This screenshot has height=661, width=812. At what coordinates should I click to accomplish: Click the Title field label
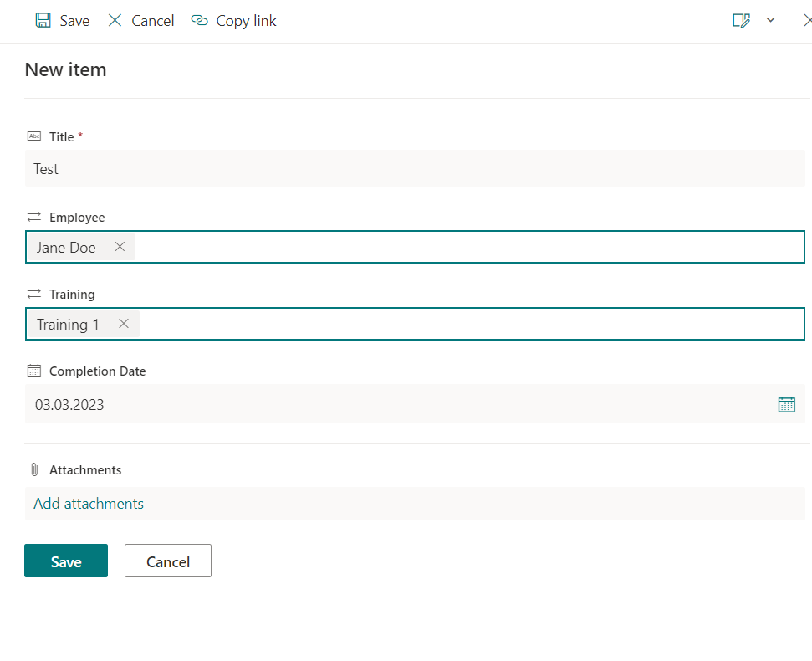[x=62, y=136]
